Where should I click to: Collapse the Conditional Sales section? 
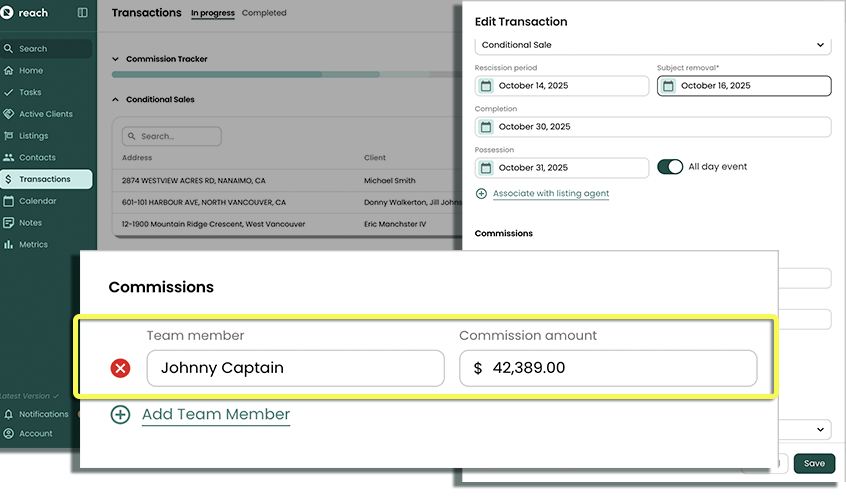pos(115,100)
